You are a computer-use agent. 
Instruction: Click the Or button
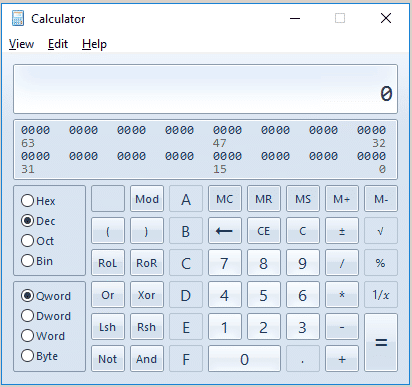108,295
